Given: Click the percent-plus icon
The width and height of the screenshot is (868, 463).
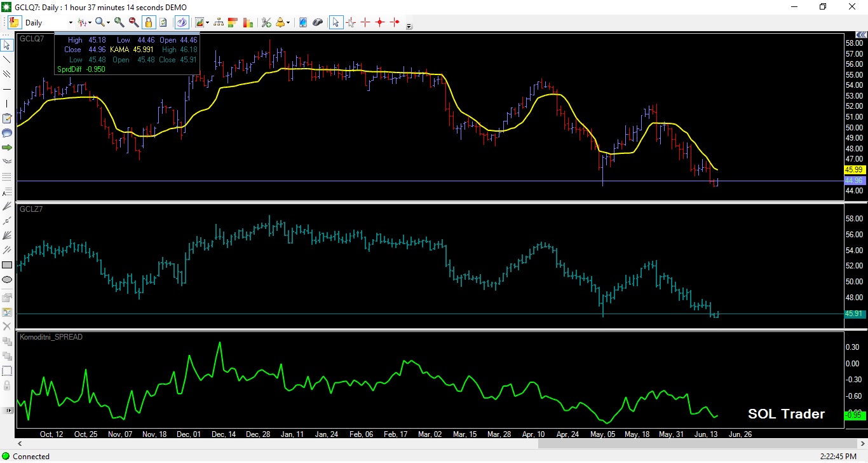Looking at the screenshot, I should pos(266,22).
